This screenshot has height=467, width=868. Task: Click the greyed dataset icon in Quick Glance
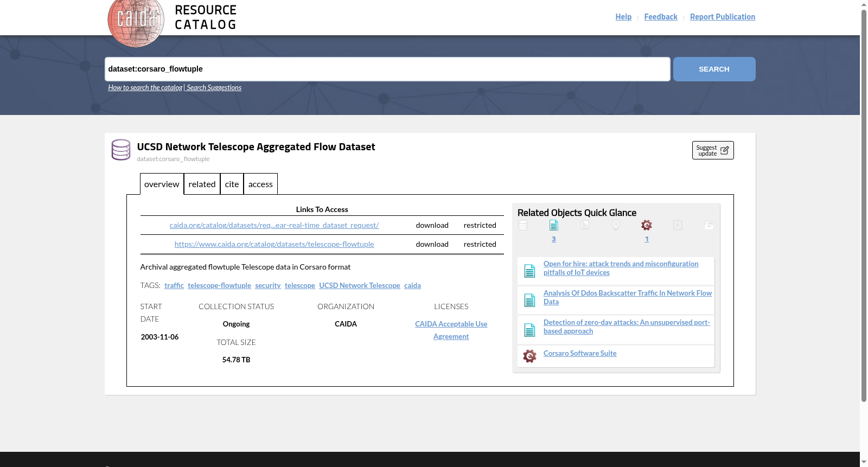coord(523,225)
